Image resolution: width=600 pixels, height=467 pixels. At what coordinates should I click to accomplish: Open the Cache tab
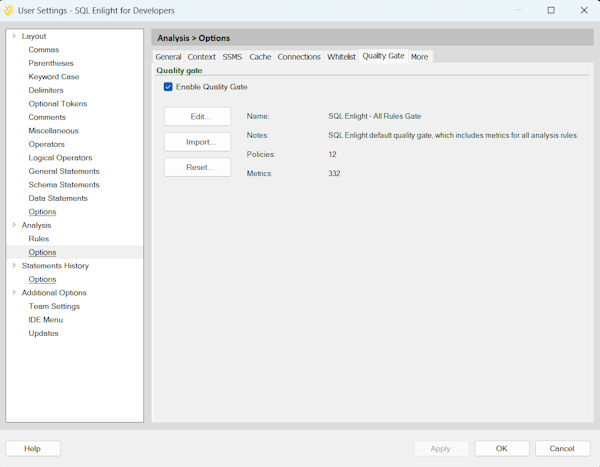click(260, 57)
